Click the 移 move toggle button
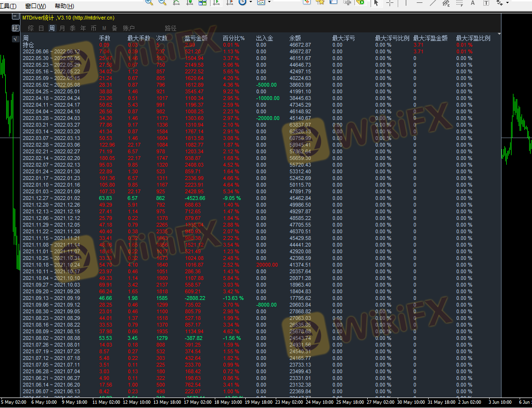 pos(15,28)
